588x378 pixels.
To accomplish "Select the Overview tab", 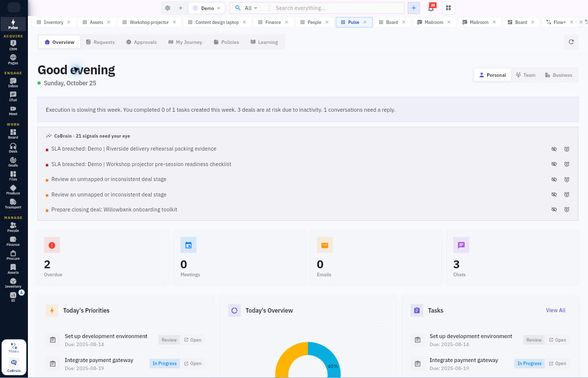I will pos(59,42).
